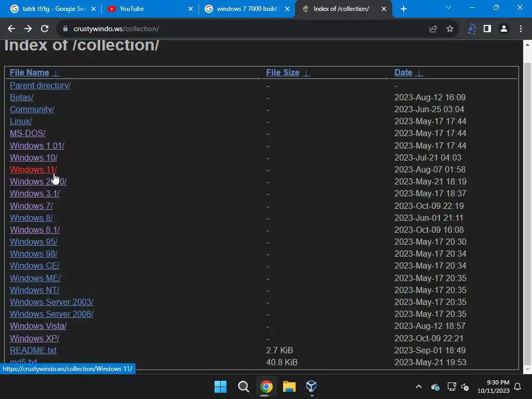Image resolution: width=532 pixels, height=399 pixels.
Task: Reload the current page
Action: tap(45, 29)
